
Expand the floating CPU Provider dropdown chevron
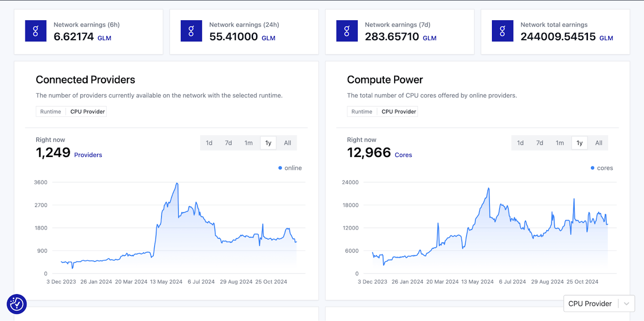(626, 304)
